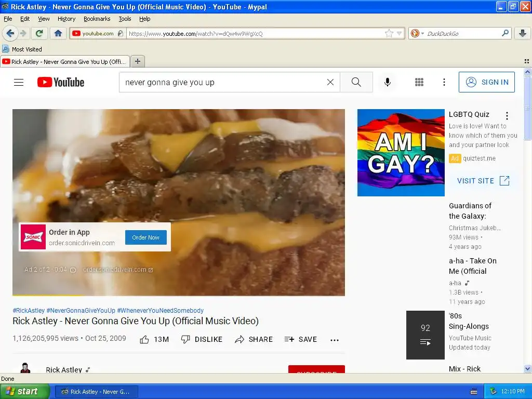The width and height of the screenshot is (532, 399).
Task: Click the system tray clock 12:10 PM
Action: (x=513, y=392)
